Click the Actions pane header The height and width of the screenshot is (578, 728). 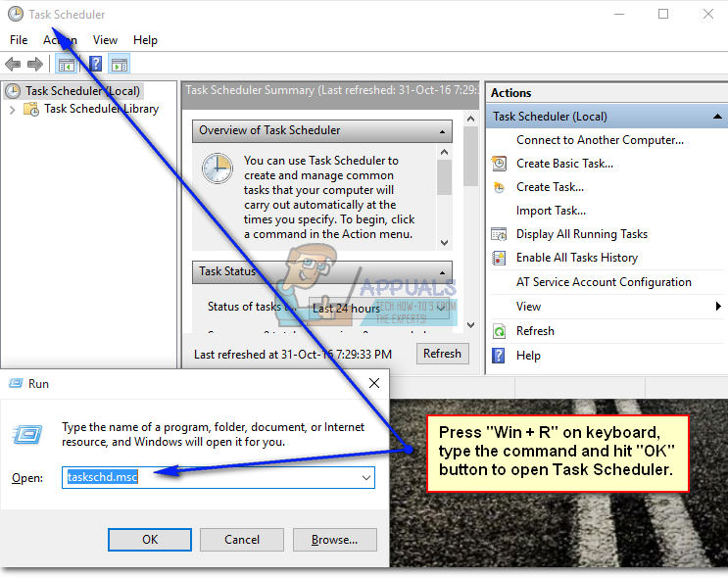607,93
